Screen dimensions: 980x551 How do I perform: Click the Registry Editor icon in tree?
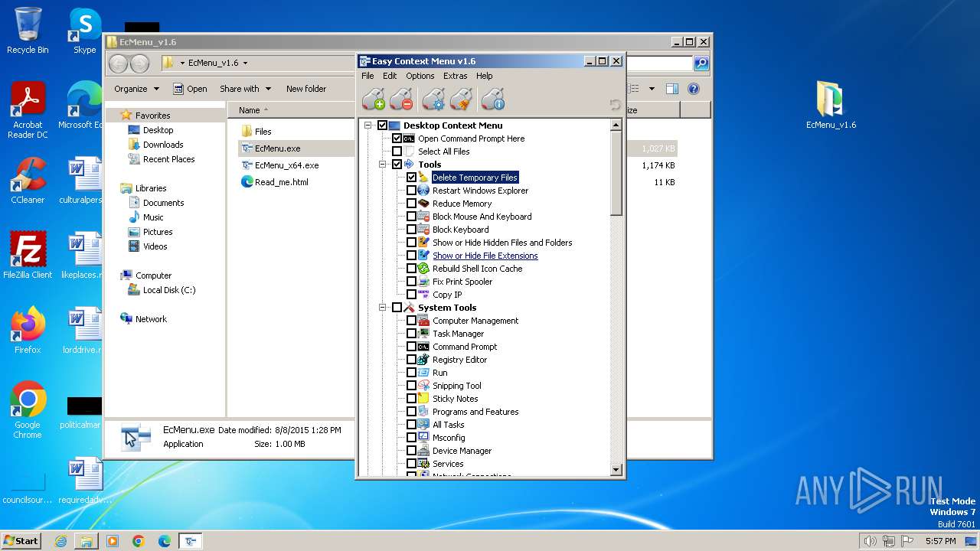[x=423, y=360]
